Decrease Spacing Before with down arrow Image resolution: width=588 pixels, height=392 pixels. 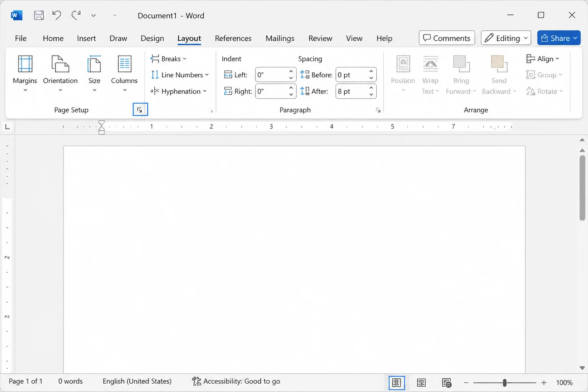371,78
